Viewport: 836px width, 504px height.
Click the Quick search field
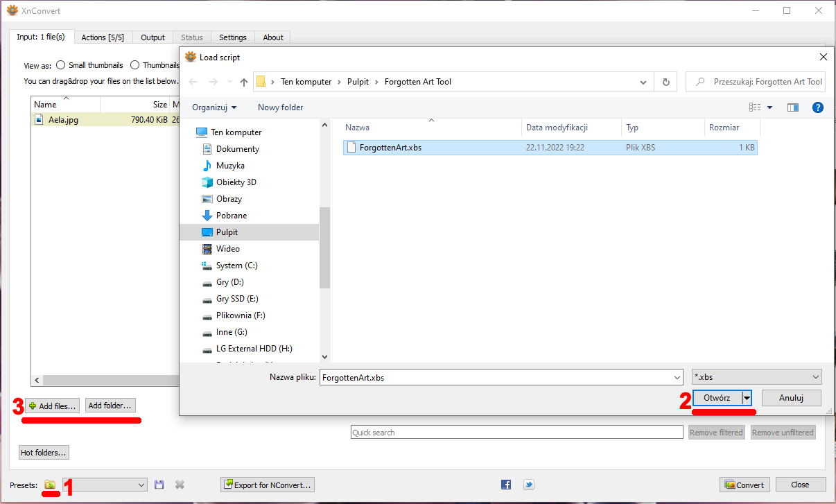click(x=516, y=433)
